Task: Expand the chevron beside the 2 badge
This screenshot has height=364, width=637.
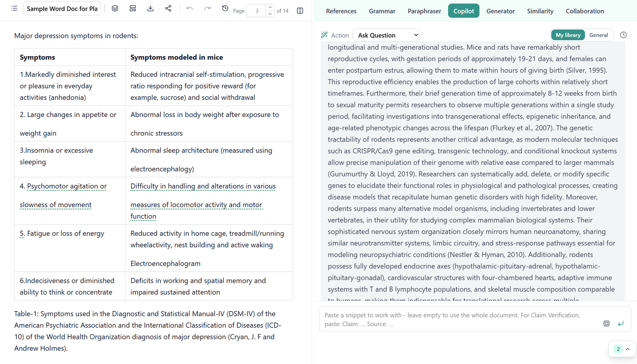Action: (x=628, y=349)
